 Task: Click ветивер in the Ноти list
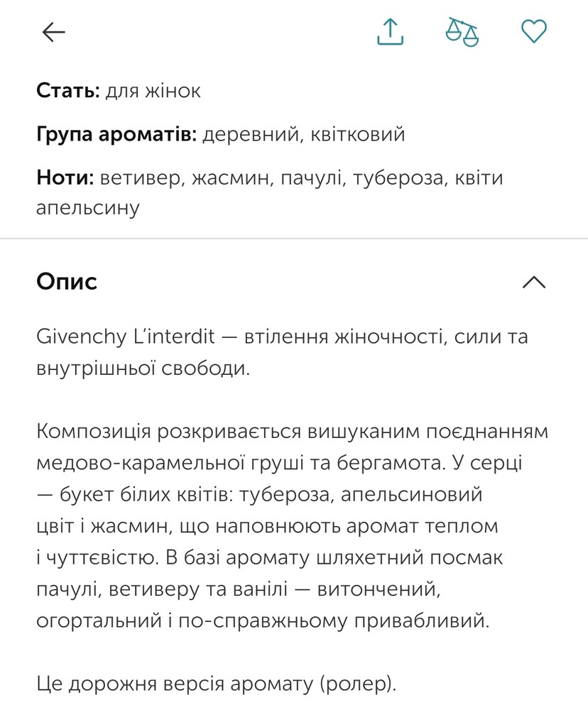143,177
